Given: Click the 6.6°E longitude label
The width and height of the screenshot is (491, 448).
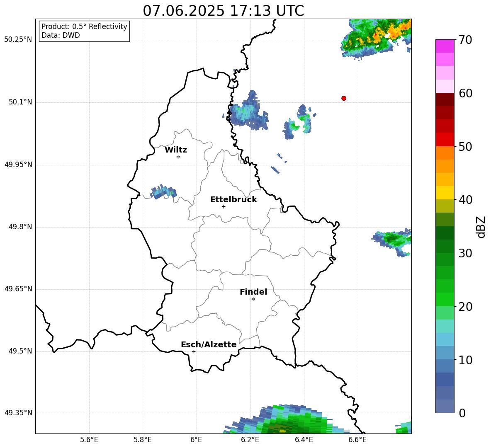Looking at the screenshot, I should [357, 440].
